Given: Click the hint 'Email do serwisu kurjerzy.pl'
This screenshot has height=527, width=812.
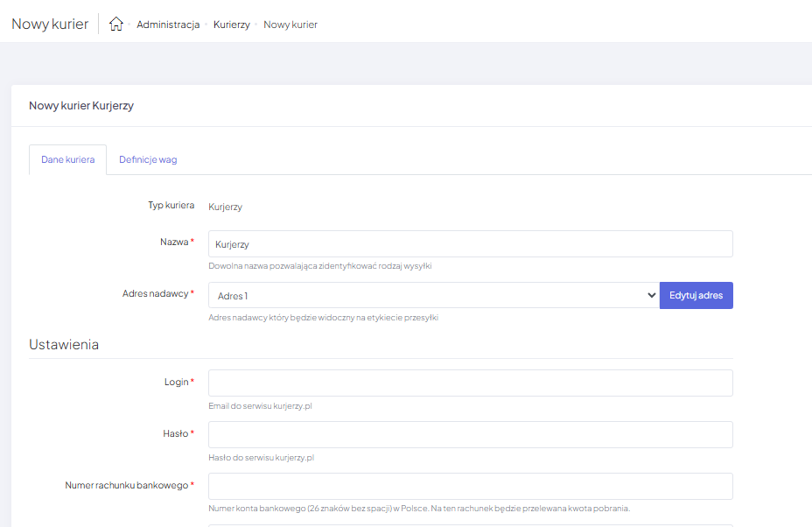Looking at the screenshot, I should pos(260,405).
